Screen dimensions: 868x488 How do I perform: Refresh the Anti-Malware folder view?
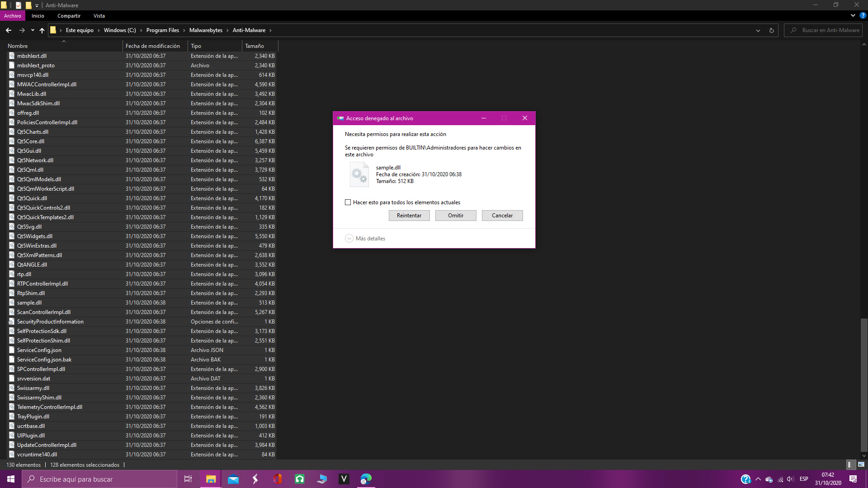pos(772,30)
